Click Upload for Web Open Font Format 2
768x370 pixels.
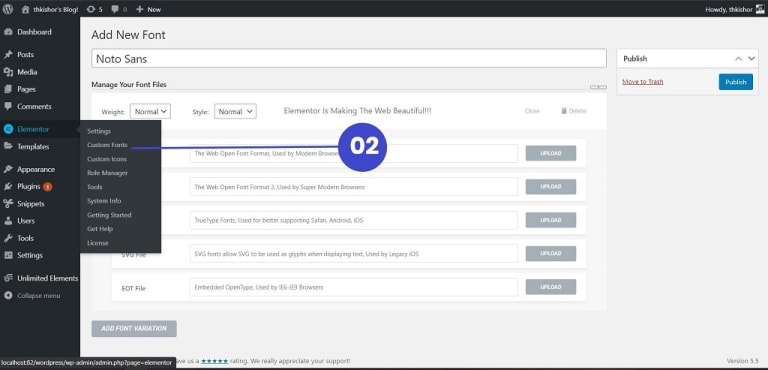coord(551,187)
